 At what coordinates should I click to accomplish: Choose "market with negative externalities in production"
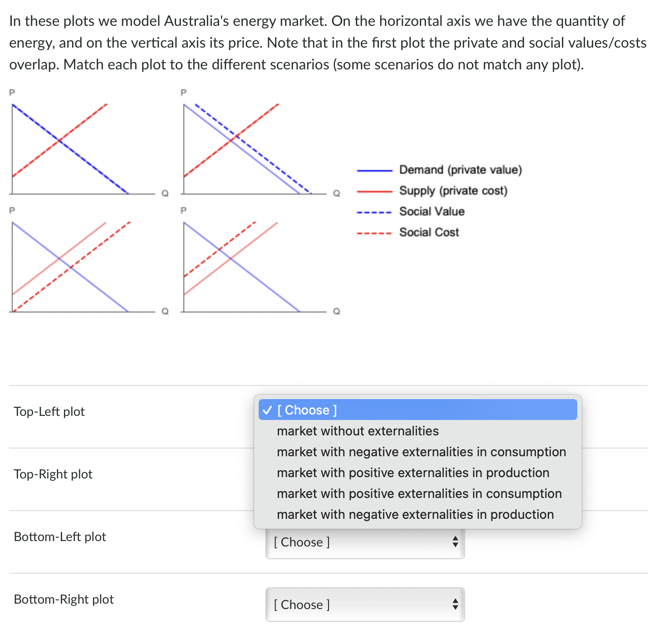pyautogui.click(x=415, y=514)
